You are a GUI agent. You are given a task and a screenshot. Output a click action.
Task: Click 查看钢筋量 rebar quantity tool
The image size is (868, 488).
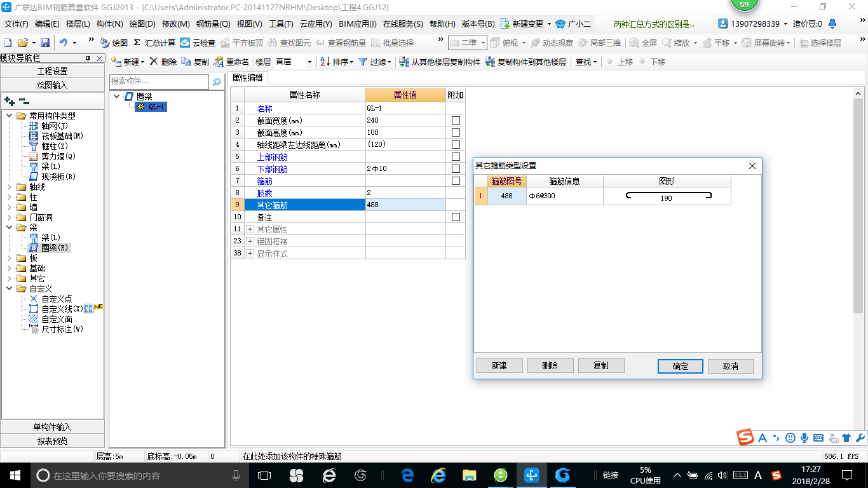(341, 43)
